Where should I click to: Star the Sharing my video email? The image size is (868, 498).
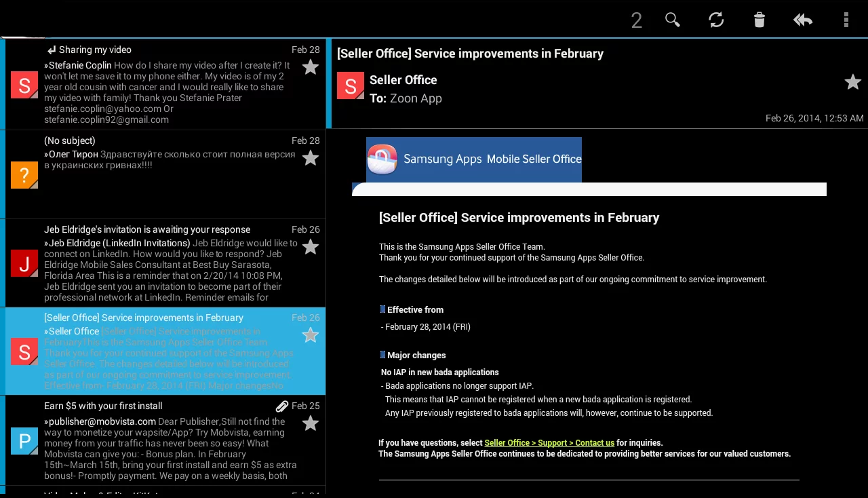[311, 66]
